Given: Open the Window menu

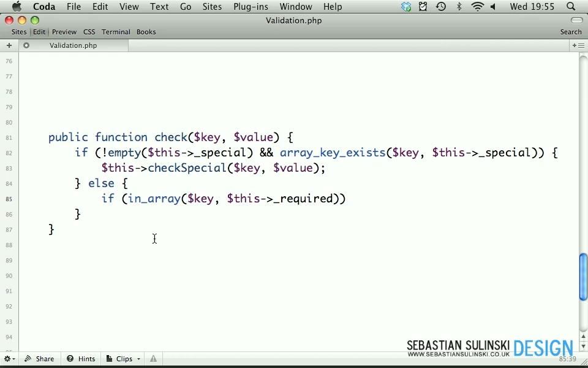Looking at the screenshot, I should click(295, 6).
